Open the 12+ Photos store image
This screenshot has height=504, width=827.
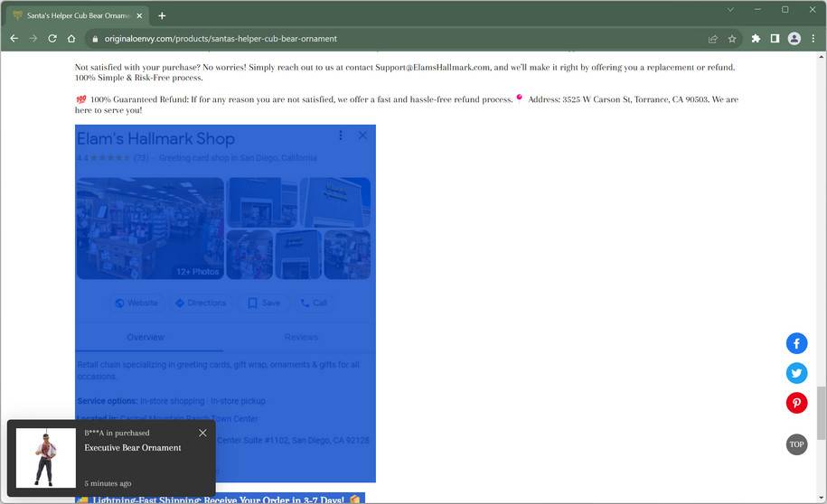coord(150,229)
